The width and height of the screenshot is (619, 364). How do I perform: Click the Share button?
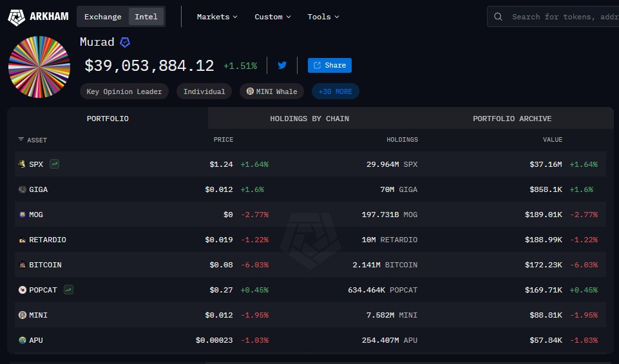click(x=330, y=65)
